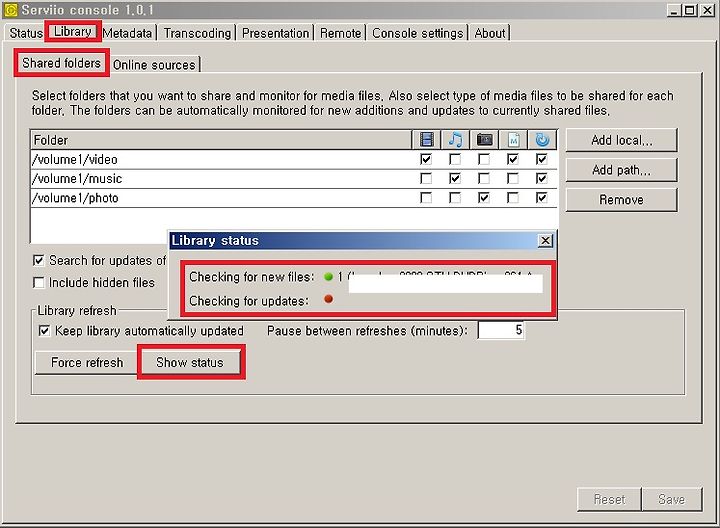
Task: Select the /volume1/video folder row
Action: click(294, 159)
